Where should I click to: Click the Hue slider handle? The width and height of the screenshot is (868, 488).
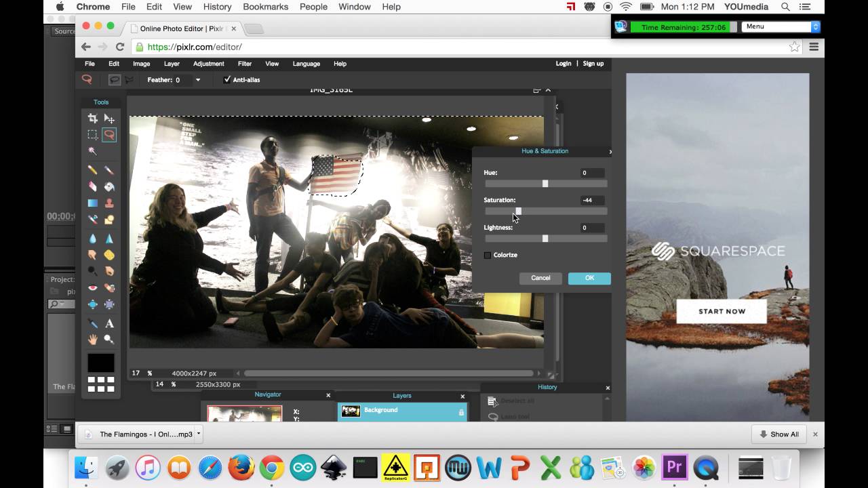(x=545, y=184)
